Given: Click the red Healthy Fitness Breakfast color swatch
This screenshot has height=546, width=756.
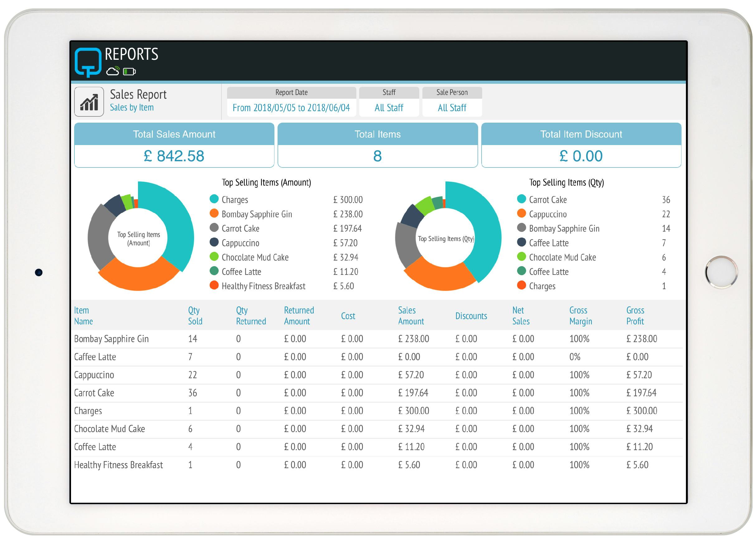Looking at the screenshot, I should click(214, 286).
